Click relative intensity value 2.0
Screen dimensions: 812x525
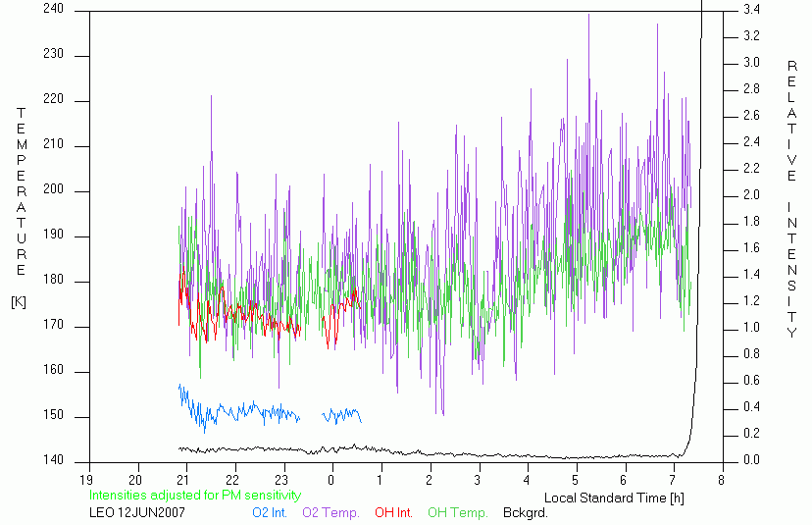[751, 195]
